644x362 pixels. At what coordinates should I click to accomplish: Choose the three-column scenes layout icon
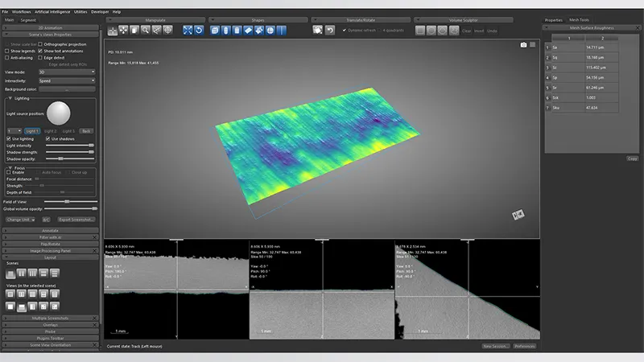click(x=32, y=274)
